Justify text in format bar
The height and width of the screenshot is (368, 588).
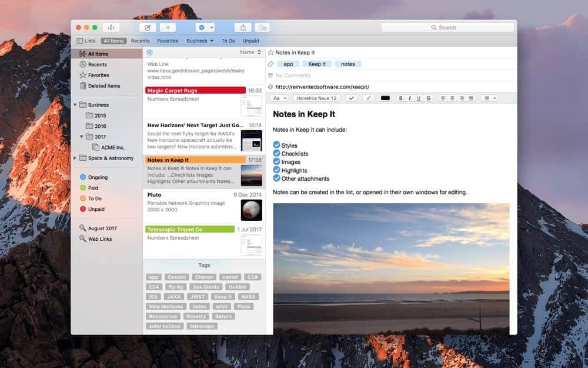[472, 98]
